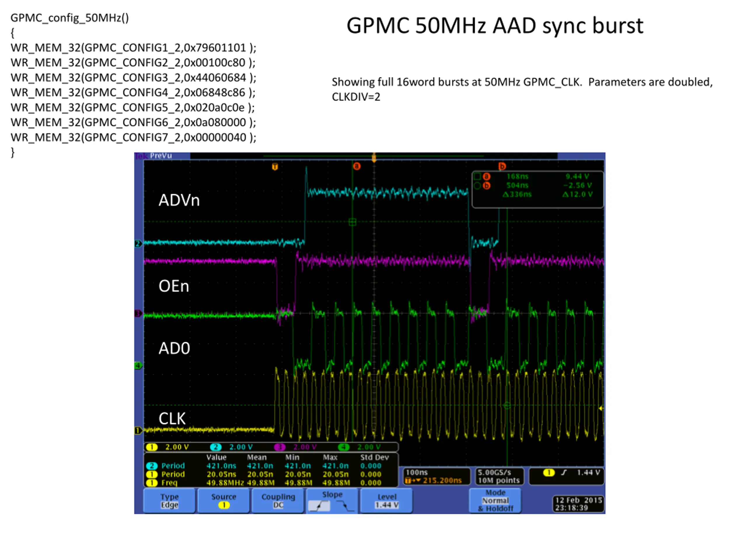Image resolution: width=747 pixels, height=560 pixels.
Task: Click the orange T trigger marker at graticule top
Action: 275,167
